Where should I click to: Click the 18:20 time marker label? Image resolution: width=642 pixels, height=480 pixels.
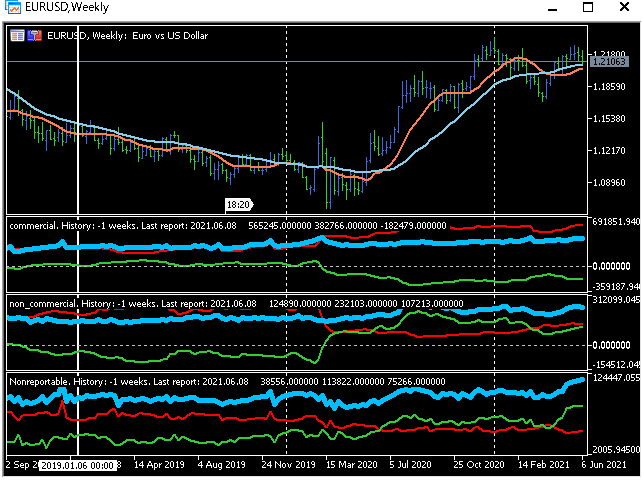coord(239,204)
